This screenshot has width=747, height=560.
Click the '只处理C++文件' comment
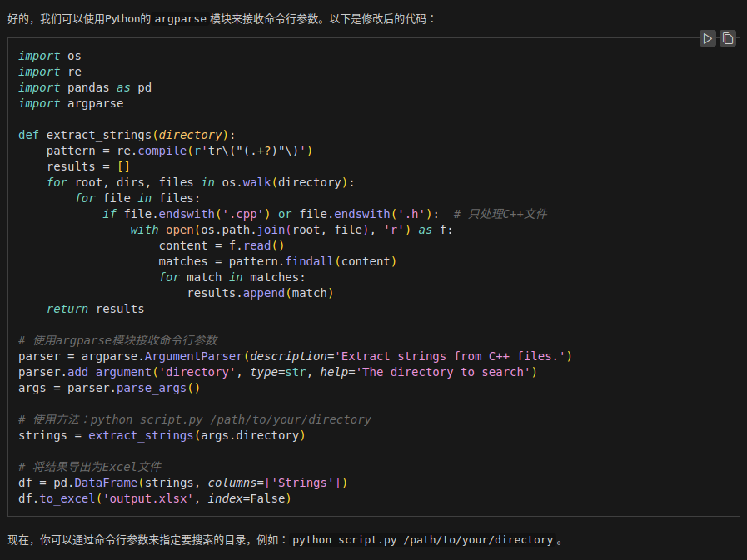pyautogui.click(x=500, y=214)
